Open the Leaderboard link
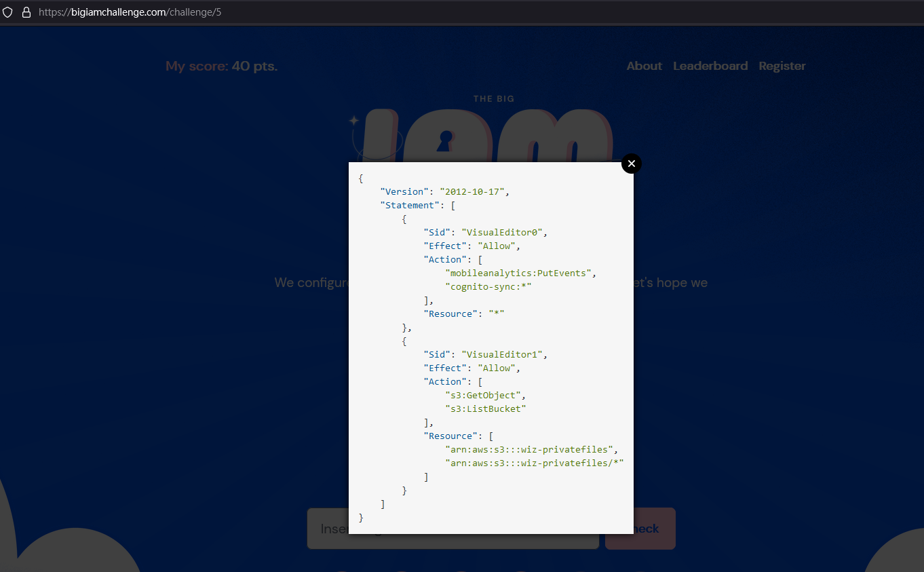The image size is (924, 572). (710, 66)
